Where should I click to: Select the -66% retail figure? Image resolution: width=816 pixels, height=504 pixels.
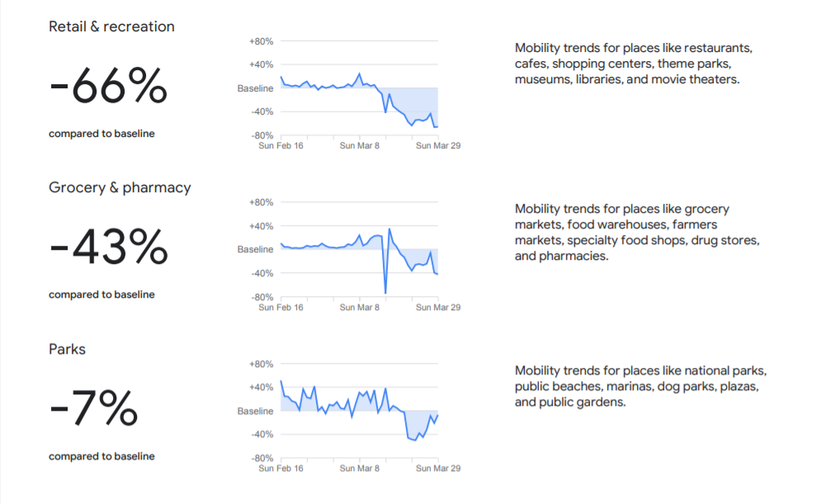108,86
